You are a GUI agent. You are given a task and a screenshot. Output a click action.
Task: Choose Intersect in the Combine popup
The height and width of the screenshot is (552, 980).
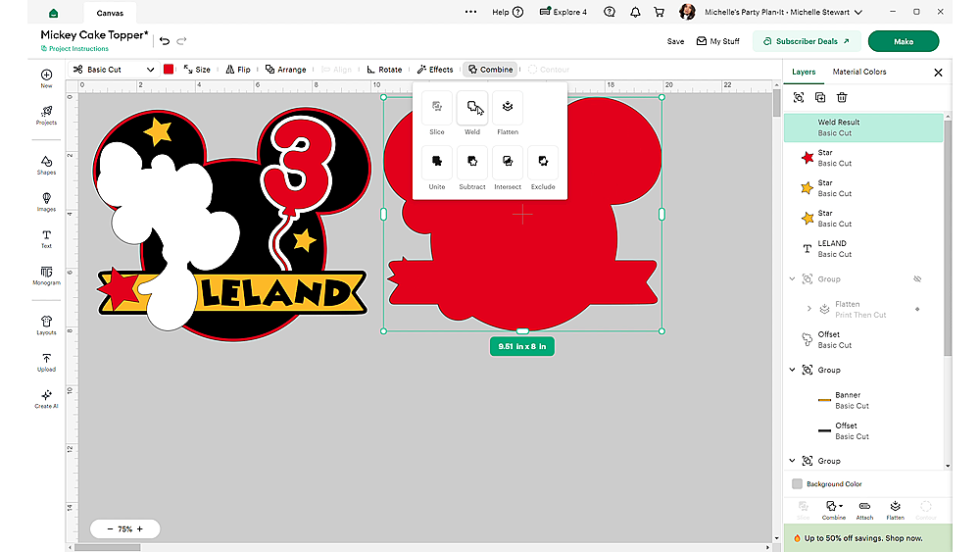(x=508, y=169)
